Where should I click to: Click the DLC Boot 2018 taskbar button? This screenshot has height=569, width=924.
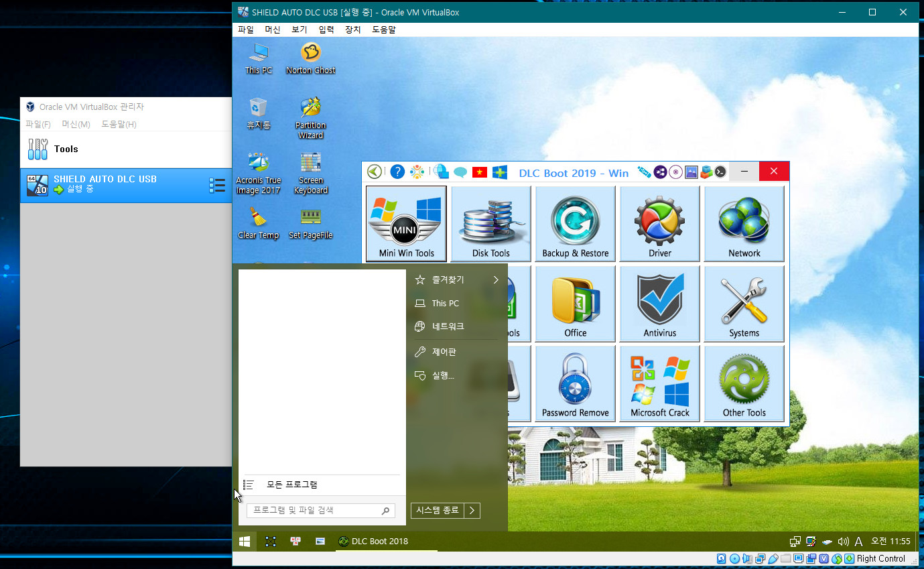pyautogui.click(x=387, y=541)
